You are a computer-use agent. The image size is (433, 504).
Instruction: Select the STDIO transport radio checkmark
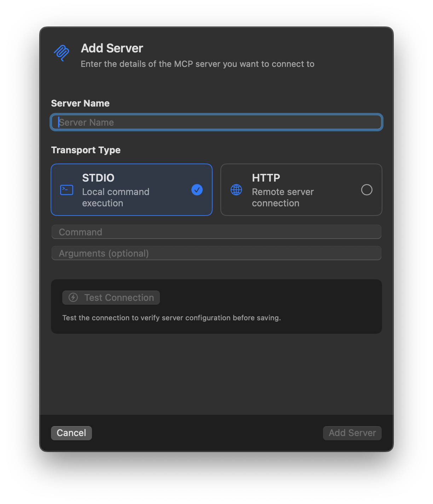[x=197, y=190]
